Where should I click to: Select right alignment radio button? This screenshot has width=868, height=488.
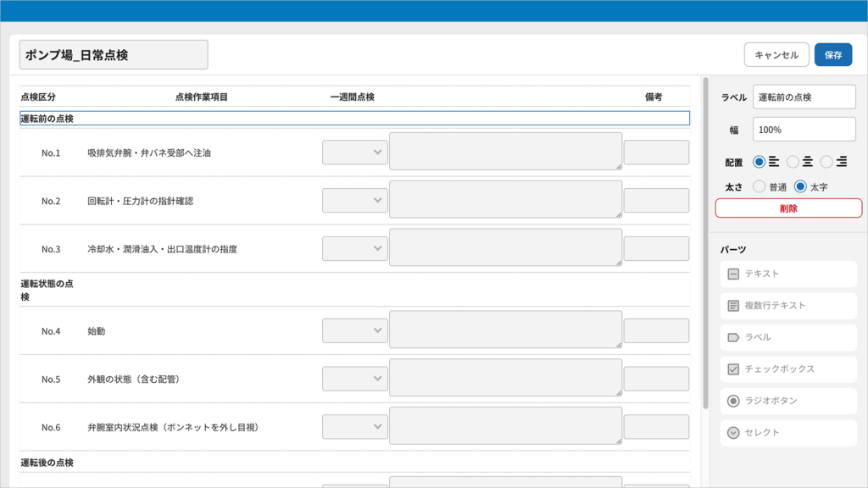[x=826, y=162]
